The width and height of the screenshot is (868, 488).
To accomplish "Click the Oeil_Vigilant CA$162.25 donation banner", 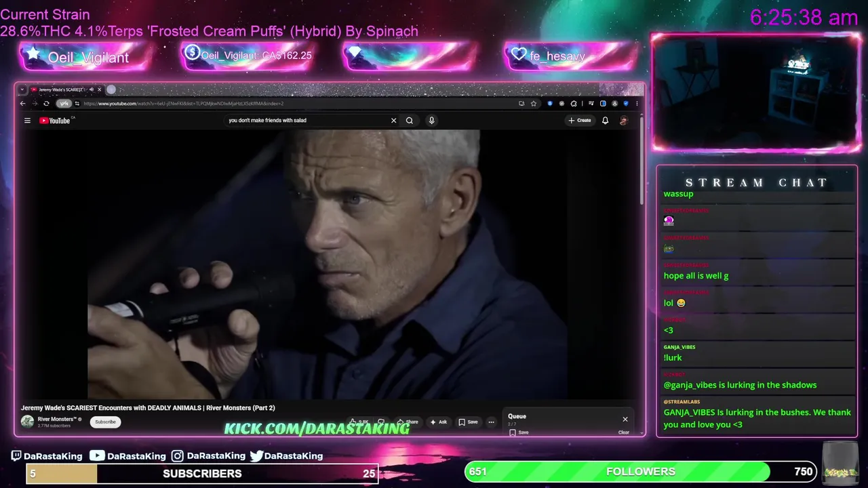I will click(x=248, y=56).
